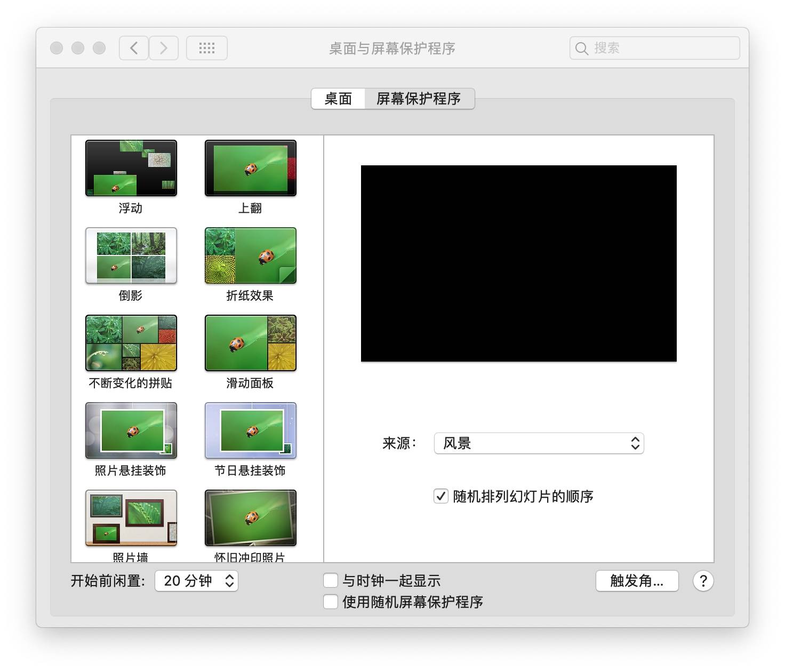Select the 怀旧冲印照片 screen saver
This screenshot has width=785, height=672.
[250, 517]
